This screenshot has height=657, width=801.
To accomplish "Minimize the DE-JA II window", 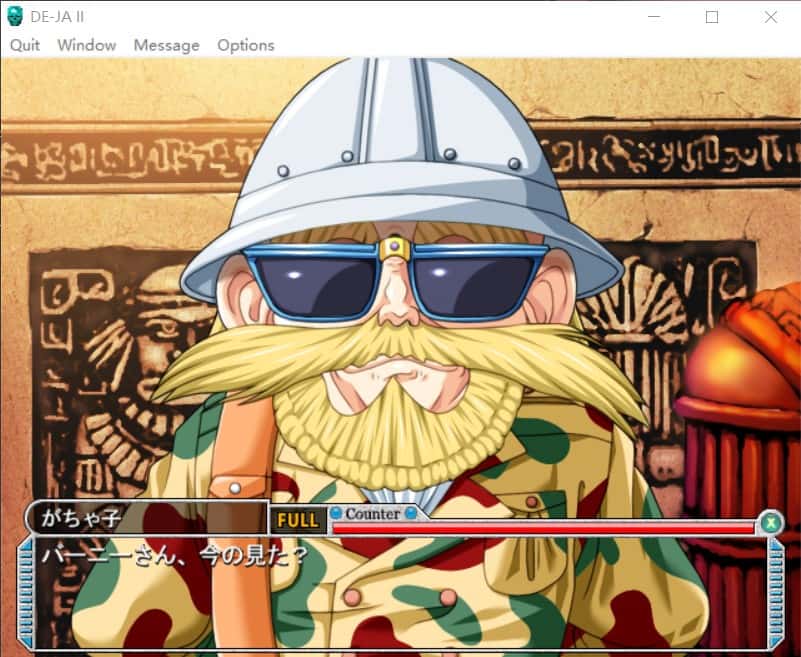I will [654, 17].
